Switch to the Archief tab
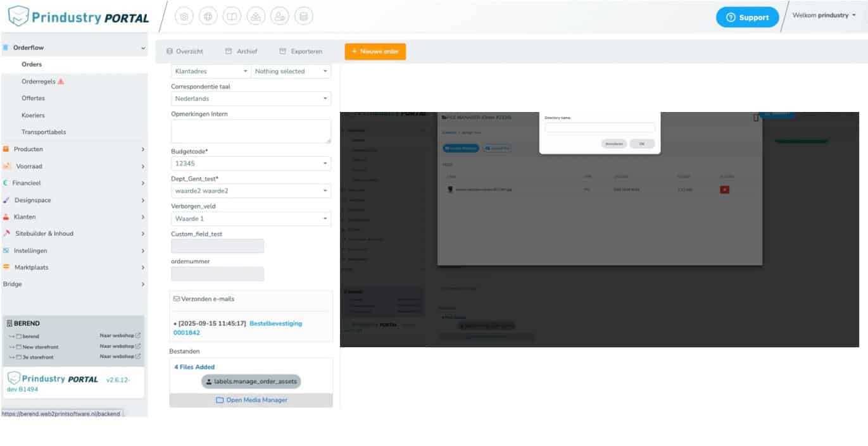Viewport: 868px width, 446px height. click(x=241, y=51)
